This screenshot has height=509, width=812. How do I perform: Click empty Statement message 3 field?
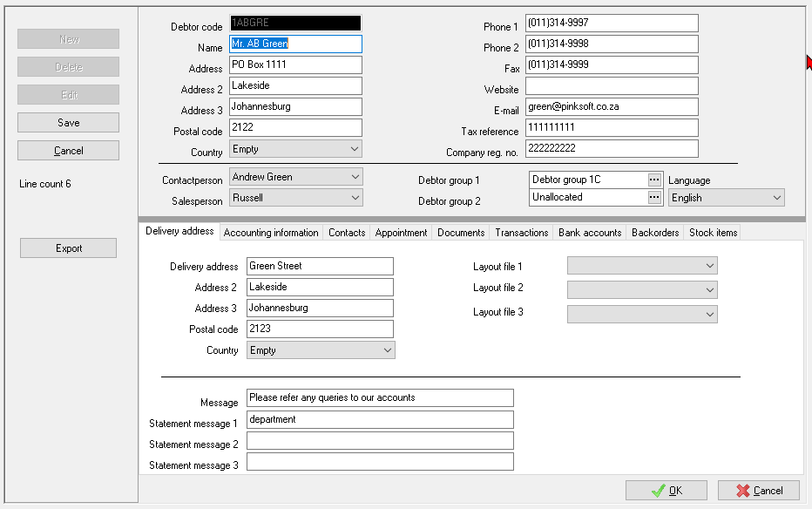(380, 461)
